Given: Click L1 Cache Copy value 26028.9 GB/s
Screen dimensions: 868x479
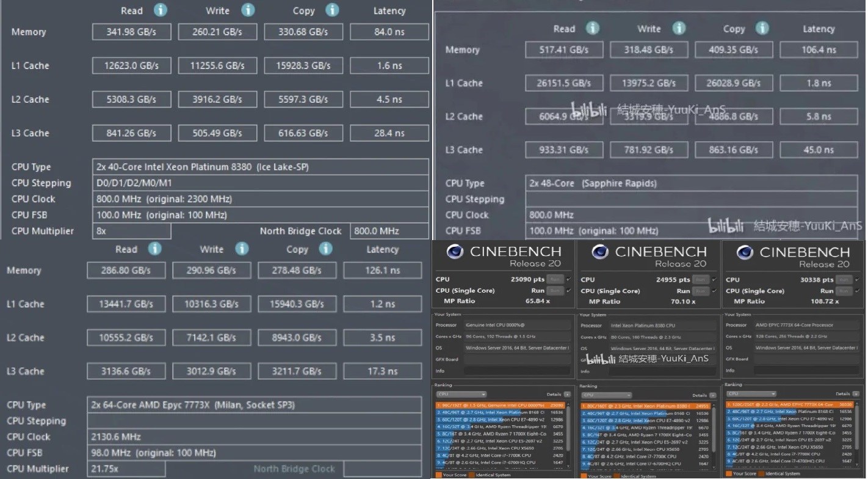Looking at the screenshot, I should click(x=734, y=83).
